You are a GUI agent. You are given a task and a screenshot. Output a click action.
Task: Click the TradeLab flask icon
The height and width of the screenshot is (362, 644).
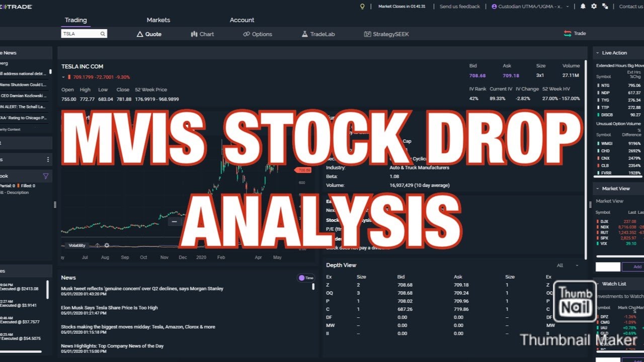pyautogui.click(x=304, y=34)
